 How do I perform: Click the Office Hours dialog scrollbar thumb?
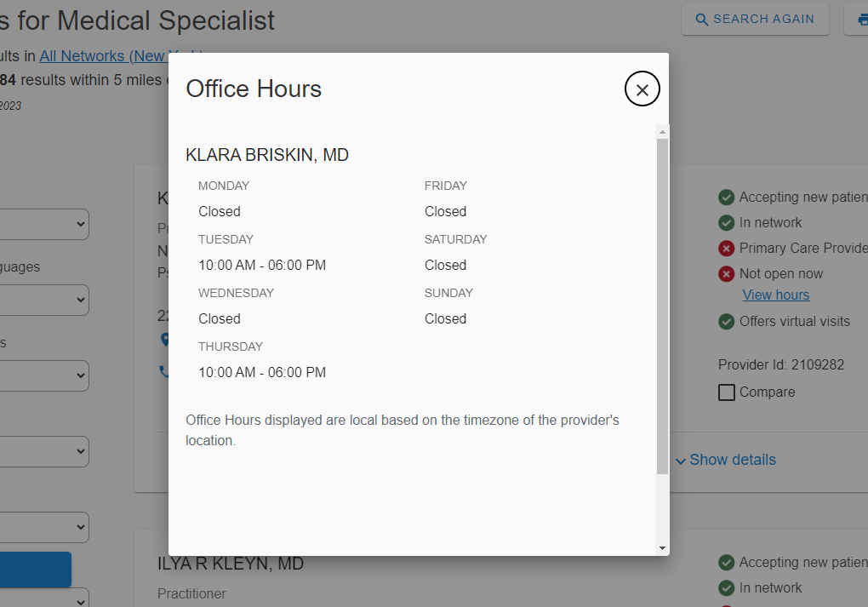pos(662,306)
